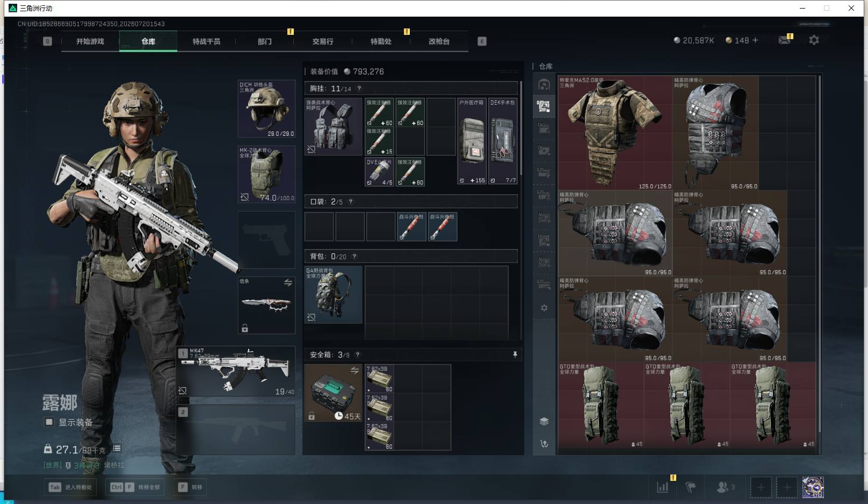Open the 开始游戏 tab

pyautogui.click(x=90, y=41)
